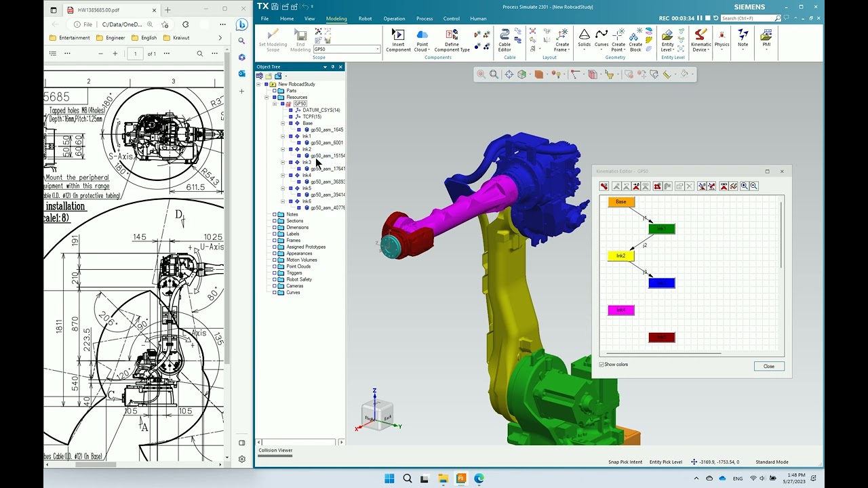Image resolution: width=868 pixels, height=488 pixels.
Task: Click the Create Frame tool
Action: 561,40
